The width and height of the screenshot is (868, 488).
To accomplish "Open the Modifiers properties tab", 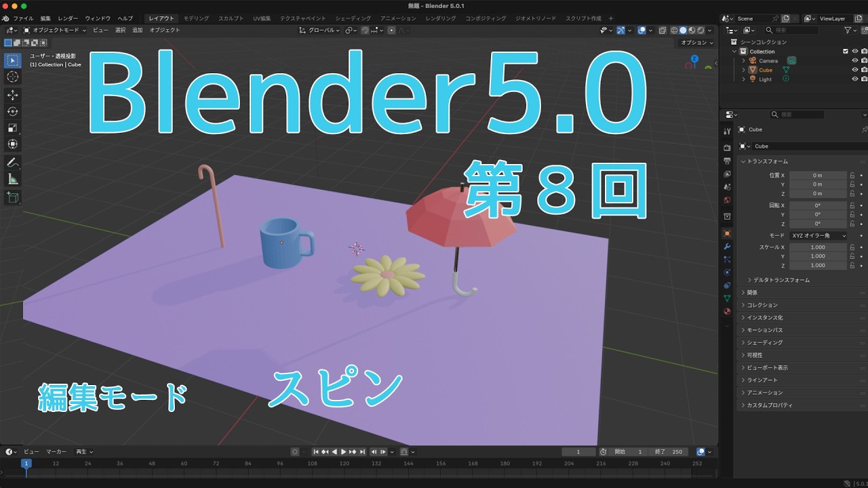I will point(727,246).
